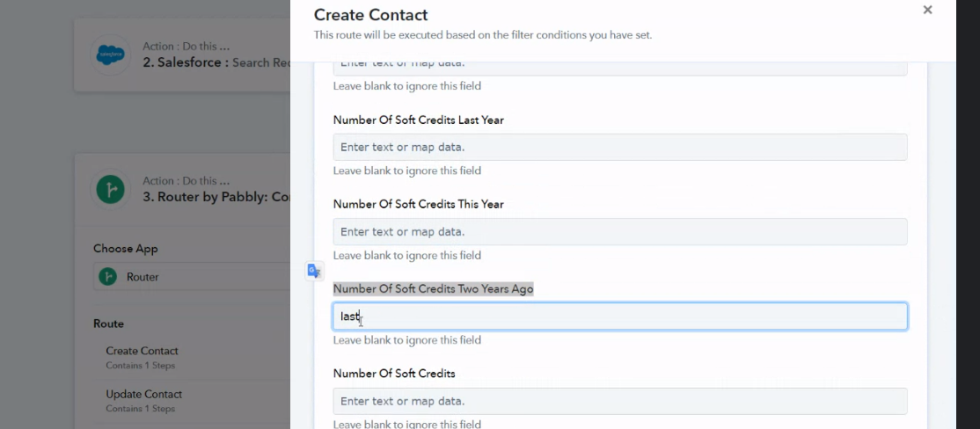Click the Number Of Soft Credits Last Year label

pos(418,120)
